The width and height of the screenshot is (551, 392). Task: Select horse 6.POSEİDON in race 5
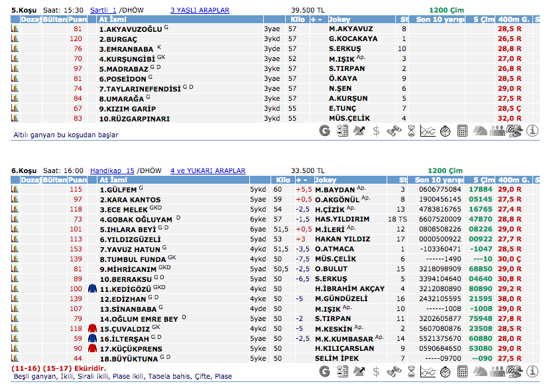click(x=122, y=79)
